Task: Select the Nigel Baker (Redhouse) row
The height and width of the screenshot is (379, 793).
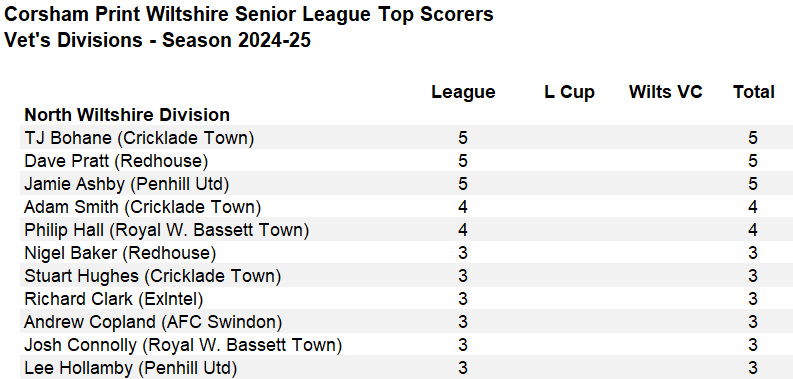Action: [x=396, y=253]
